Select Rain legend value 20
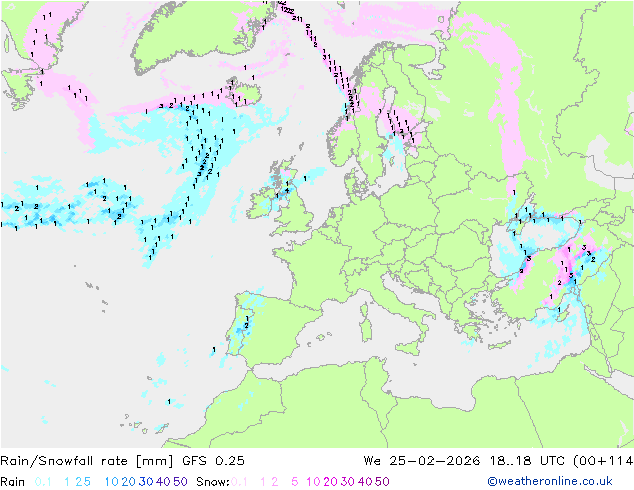 (x=129, y=482)
